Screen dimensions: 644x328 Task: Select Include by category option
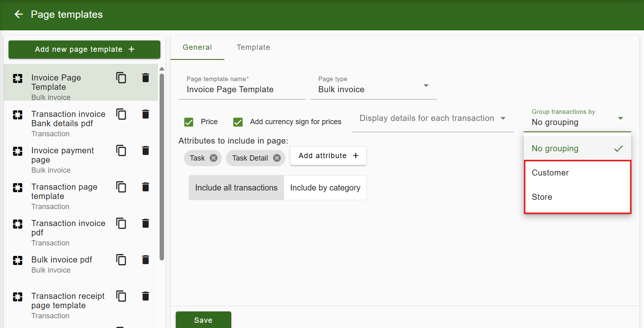[325, 188]
